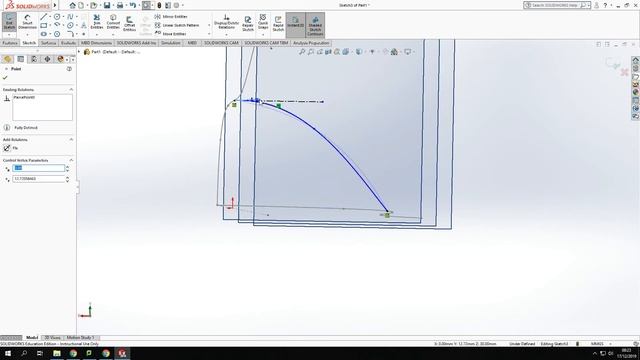Image resolution: width=640 pixels, height=360 pixels.
Task: Select the Spline sketch tool
Action: point(70,17)
